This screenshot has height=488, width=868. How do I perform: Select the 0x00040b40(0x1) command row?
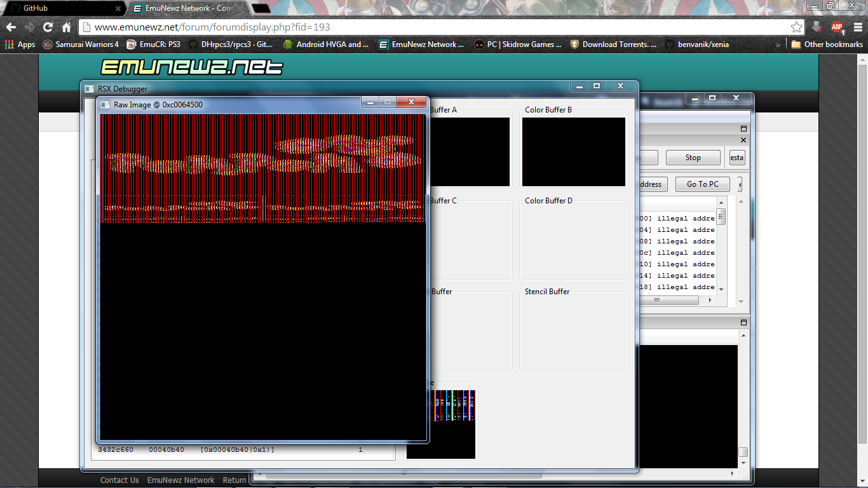(243, 450)
